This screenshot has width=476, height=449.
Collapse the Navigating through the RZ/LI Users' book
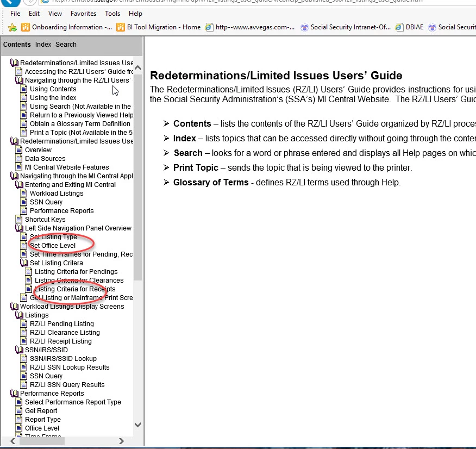point(19,80)
